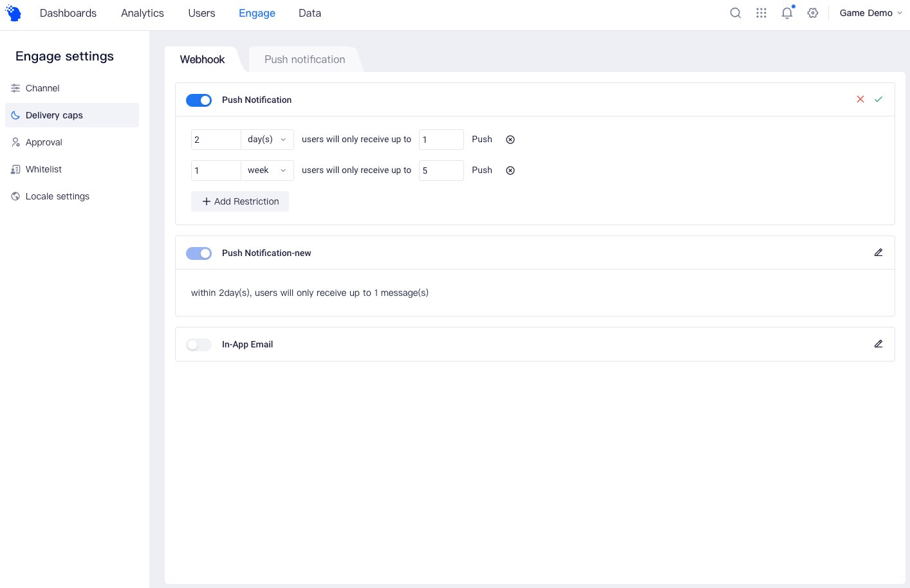Cancel Push Notification edits with red X
Viewport: 910px width, 588px height.
coord(860,99)
